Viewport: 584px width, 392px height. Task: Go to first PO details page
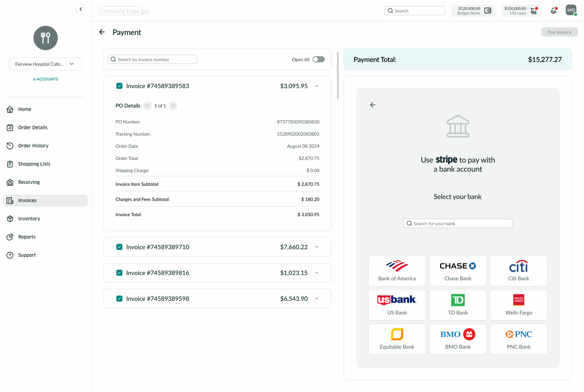pyautogui.click(x=147, y=106)
